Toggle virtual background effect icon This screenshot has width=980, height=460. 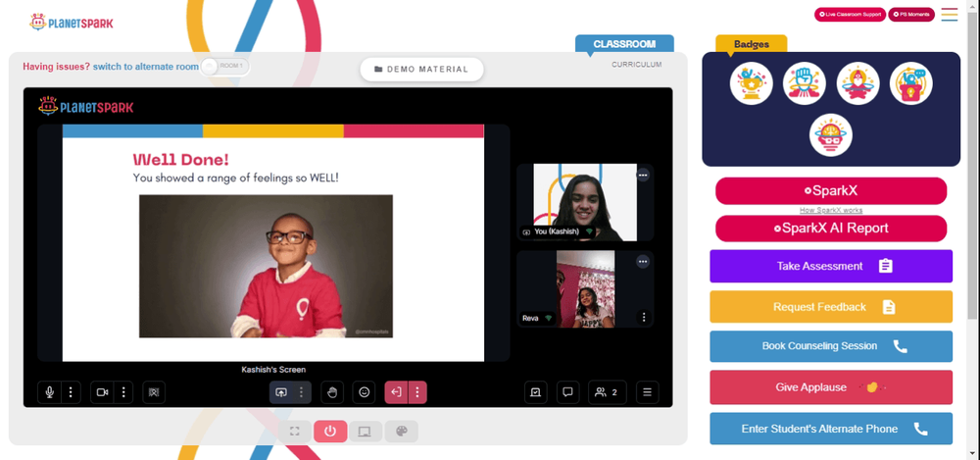click(x=154, y=392)
